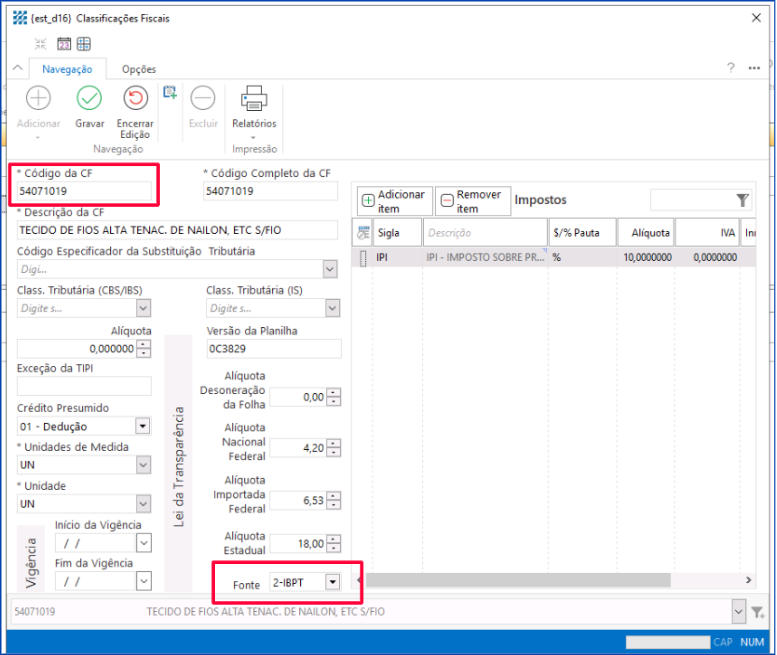Click the grid layout icon beside the calendar
Image resolution: width=777 pixels, height=655 pixels.
tap(84, 44)
